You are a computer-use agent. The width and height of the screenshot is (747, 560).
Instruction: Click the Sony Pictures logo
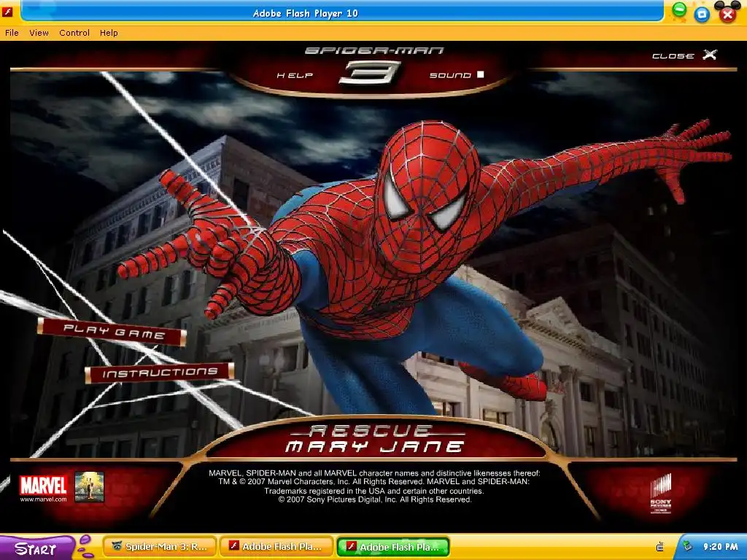661,494
